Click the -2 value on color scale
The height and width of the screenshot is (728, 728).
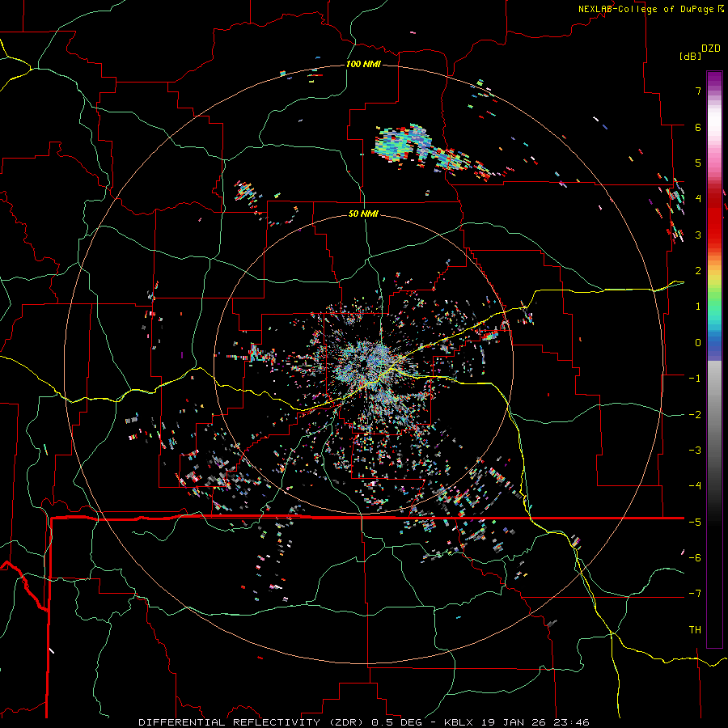pos(695,415)
